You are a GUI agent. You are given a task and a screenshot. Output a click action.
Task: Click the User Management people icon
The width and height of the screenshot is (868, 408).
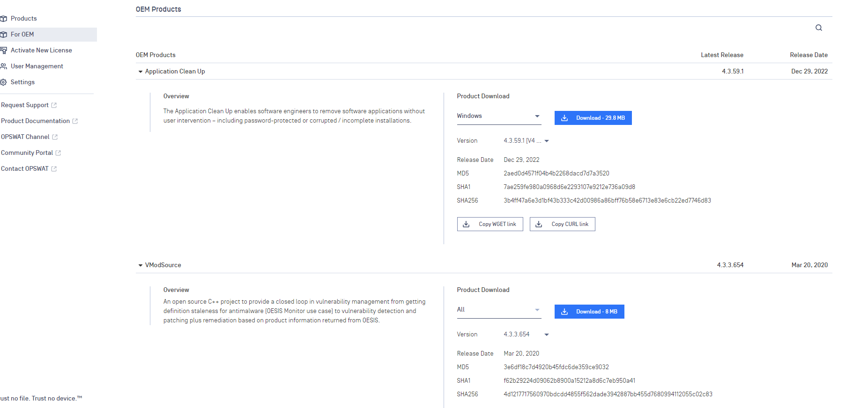[x=4, y=66]
